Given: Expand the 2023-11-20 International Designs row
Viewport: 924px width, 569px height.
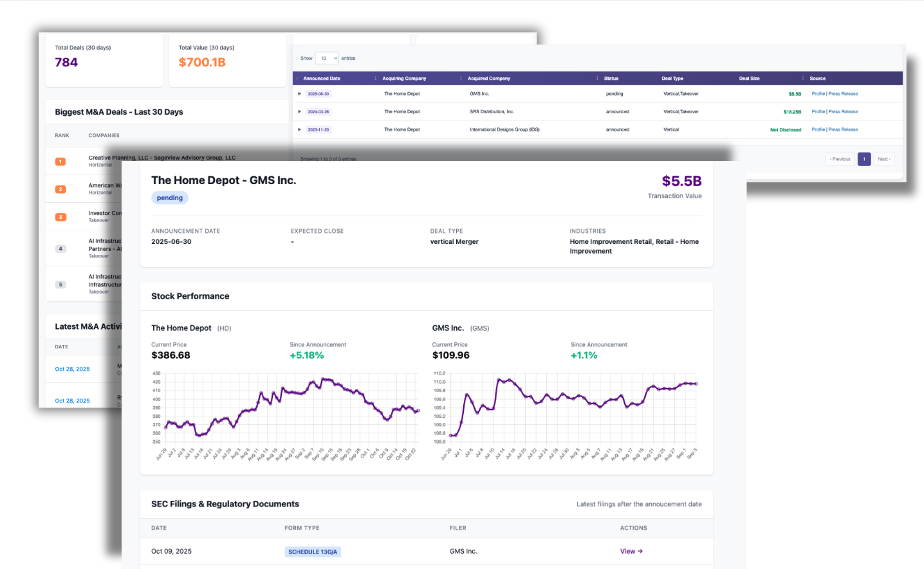Looking at the screenshot, I should [299, 129].
